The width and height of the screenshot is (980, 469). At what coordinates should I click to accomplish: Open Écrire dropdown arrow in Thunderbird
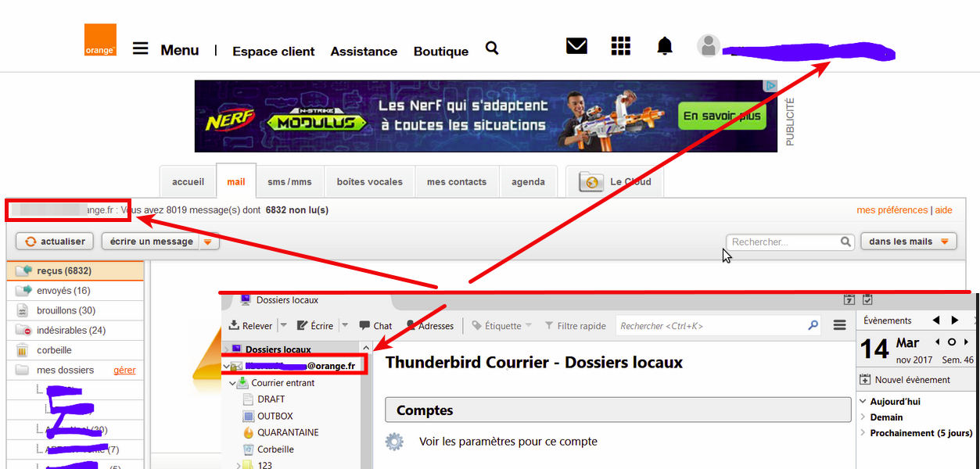343,326
